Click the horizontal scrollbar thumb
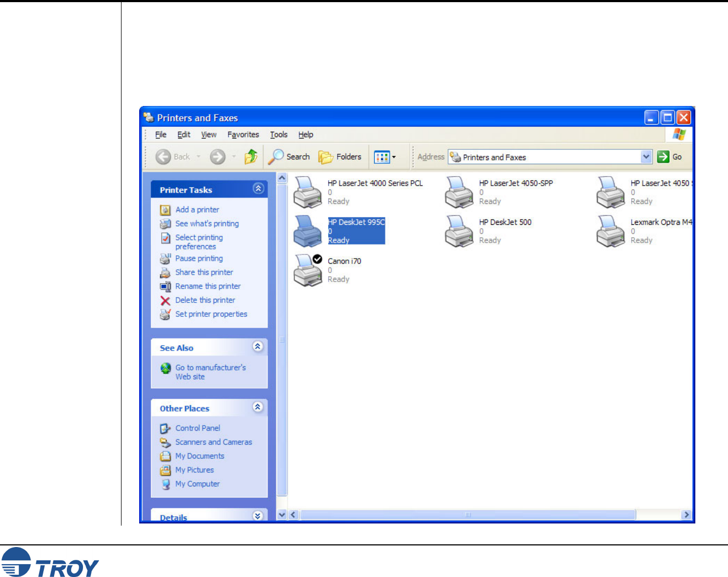This screenshot has width=728, height=577. 467,515
